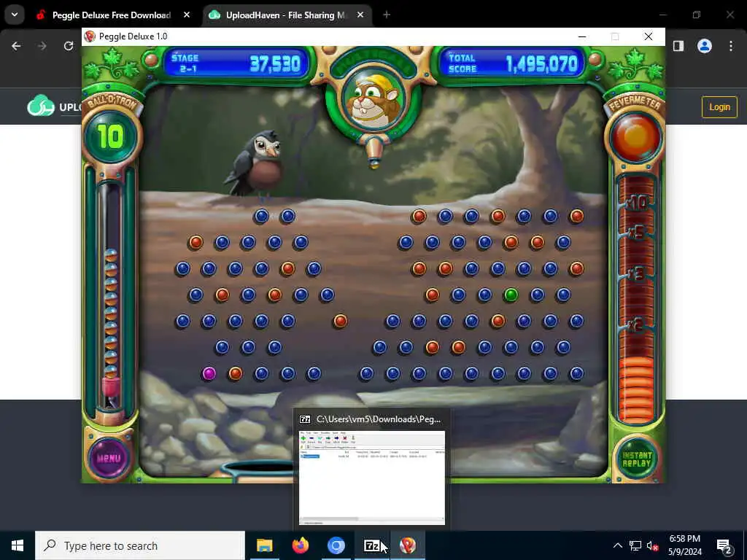Viewport: 747px width, 560px height.
Task: Click the UploadHaven cloud logo
Action: pyautogui.click(x=41, y=106)
